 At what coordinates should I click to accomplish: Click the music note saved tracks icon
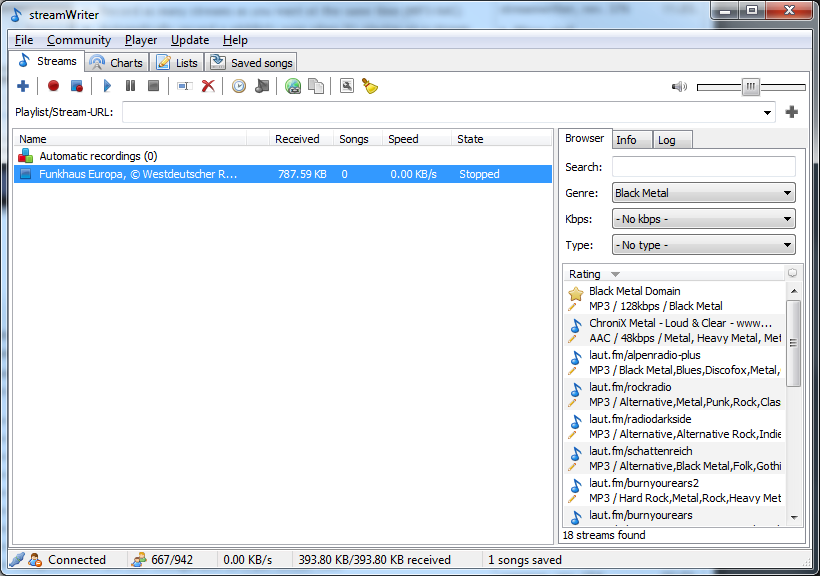click(262, 86)
